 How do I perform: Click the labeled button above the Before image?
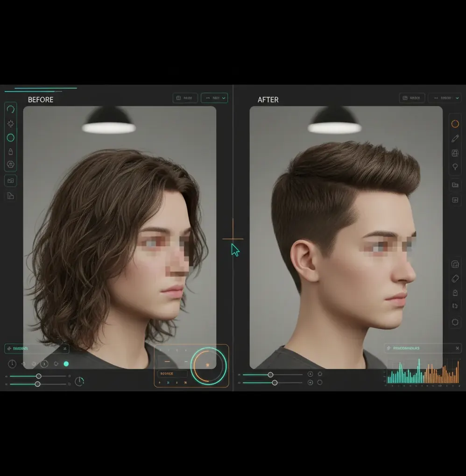(x=185, y=98)
